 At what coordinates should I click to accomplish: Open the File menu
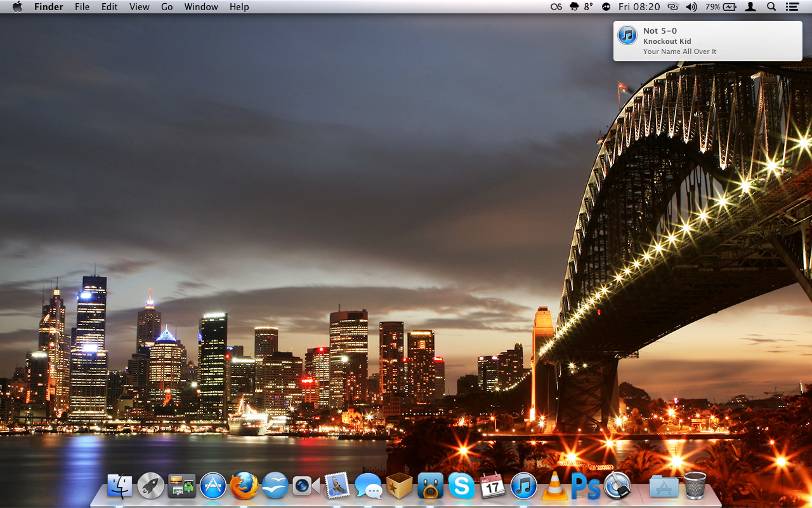click(x=82, y=7)
